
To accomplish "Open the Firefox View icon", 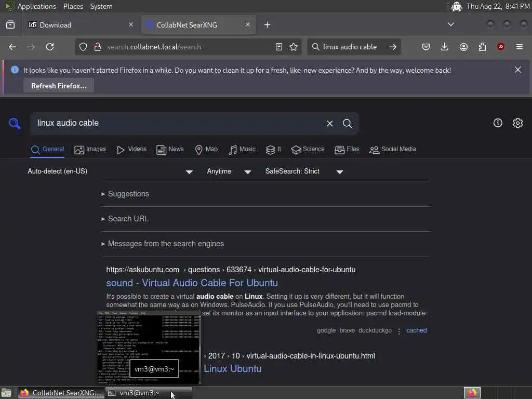I will tap(10, 25).
